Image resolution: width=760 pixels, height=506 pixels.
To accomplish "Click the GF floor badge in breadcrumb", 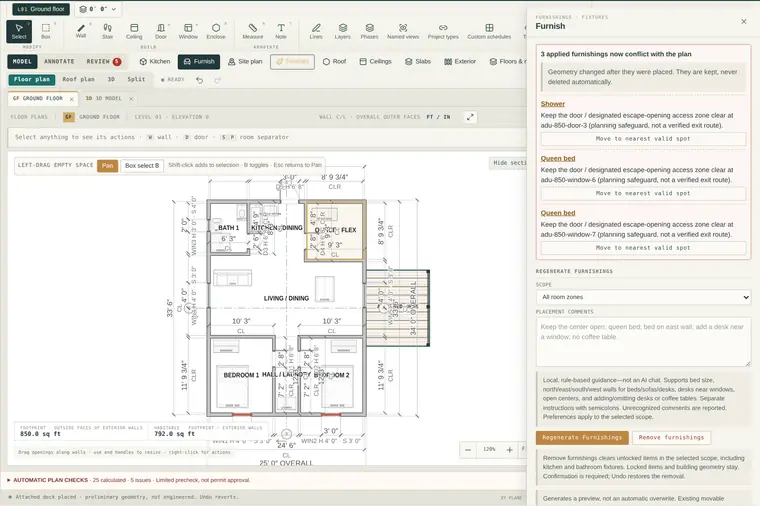I will pos(69,117).
